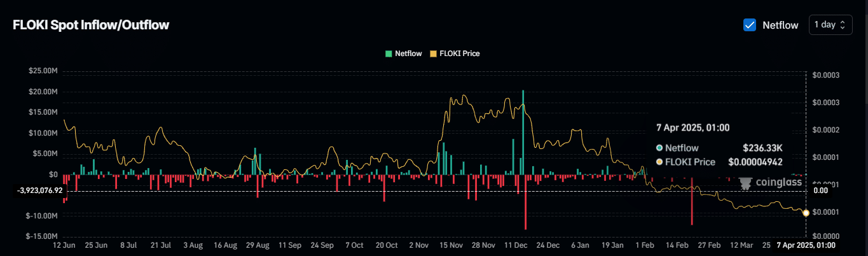This screenshot has height=256, width=868.
Task: Toggle the Netflow checkbox
Action: tap(750, 25)
